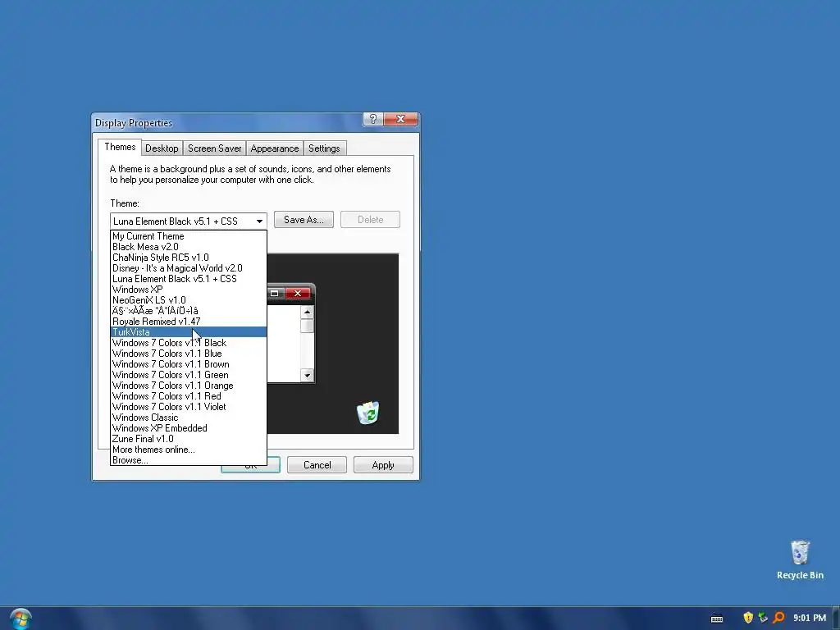Pick Windows 7 Colors v1.1 Blue
The height and width of the screenshot is (630, 840).
(189, 354)
